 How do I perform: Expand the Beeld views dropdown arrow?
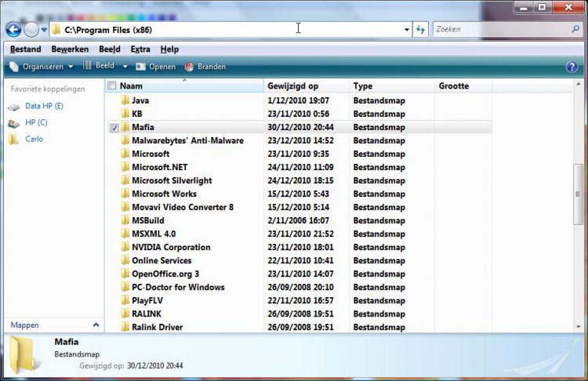(125, 67)
